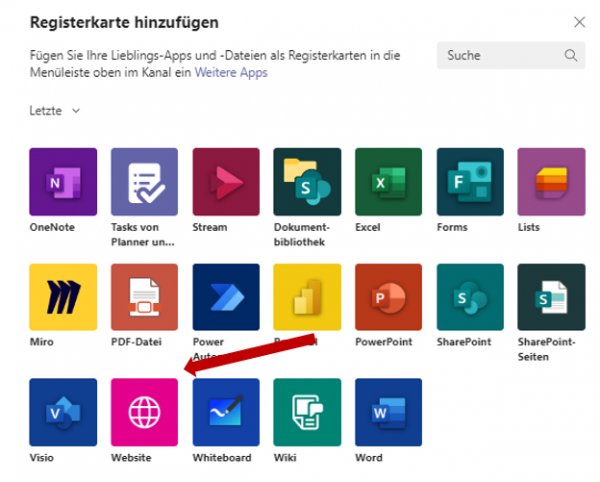Choose the Stream app icon
The height and width of the screenshot is (482, 600).
(226, 182)
